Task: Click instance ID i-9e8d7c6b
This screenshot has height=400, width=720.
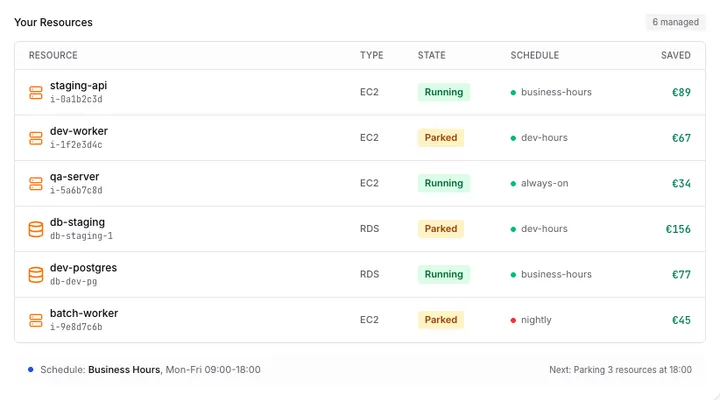Action: (76, 327)
